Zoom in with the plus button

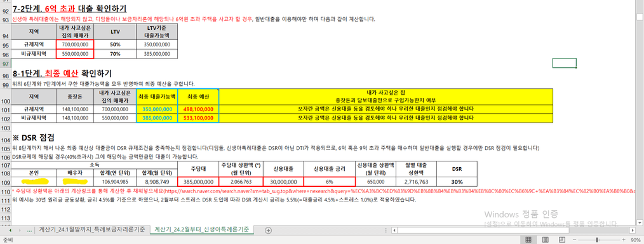(x=624, y=240)
